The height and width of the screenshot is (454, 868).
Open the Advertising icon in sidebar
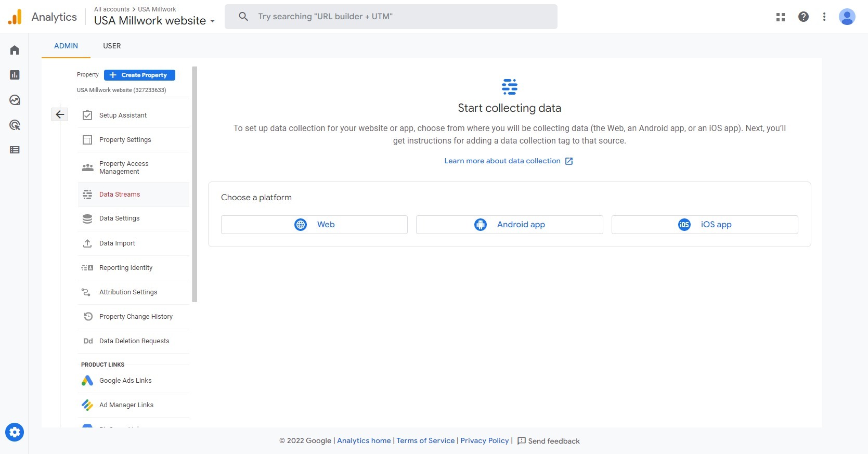[x=15, y=125]
